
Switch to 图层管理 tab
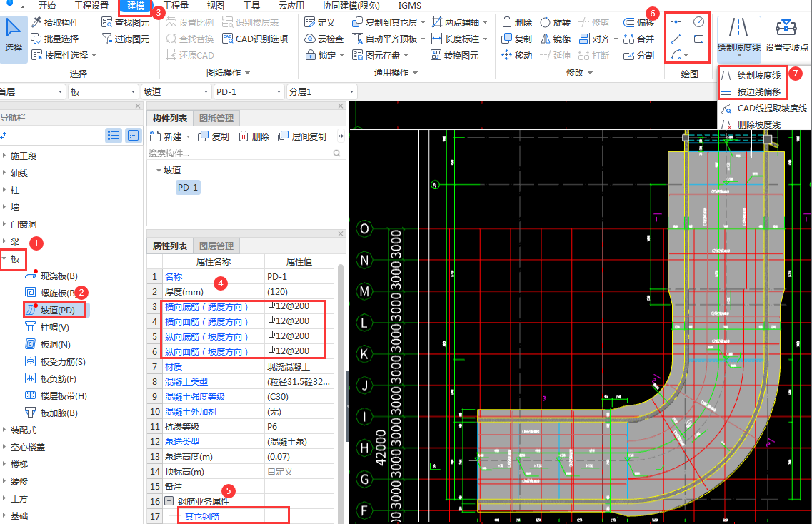[216, 246]
